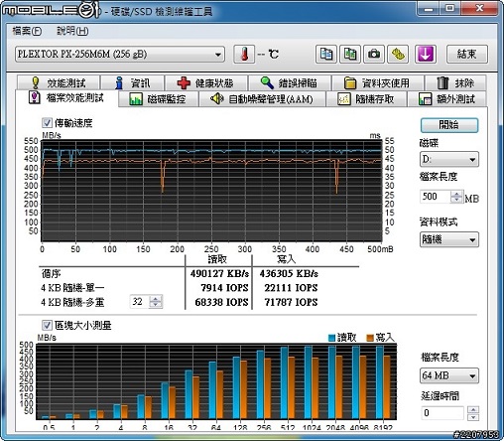Click the 開始 start button
Screen dimensions: 504x441
click(449, 125)
